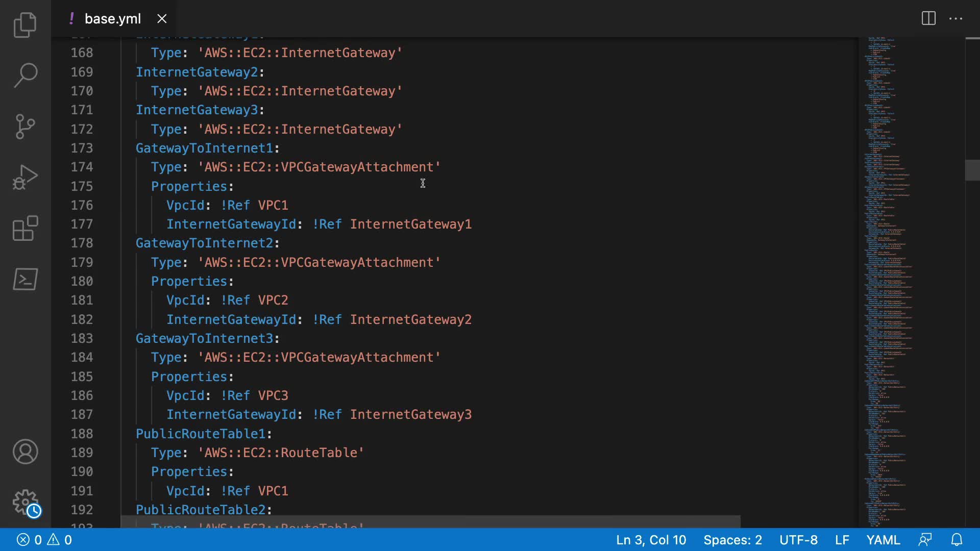This screenshot has height=551, width=980.
Task: Change end of line sequence LF
Action: coord(842,540)
